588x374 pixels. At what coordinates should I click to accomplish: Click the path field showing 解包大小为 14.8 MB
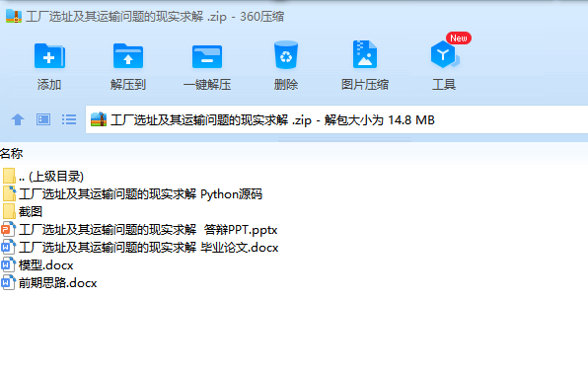click(336, 119)
